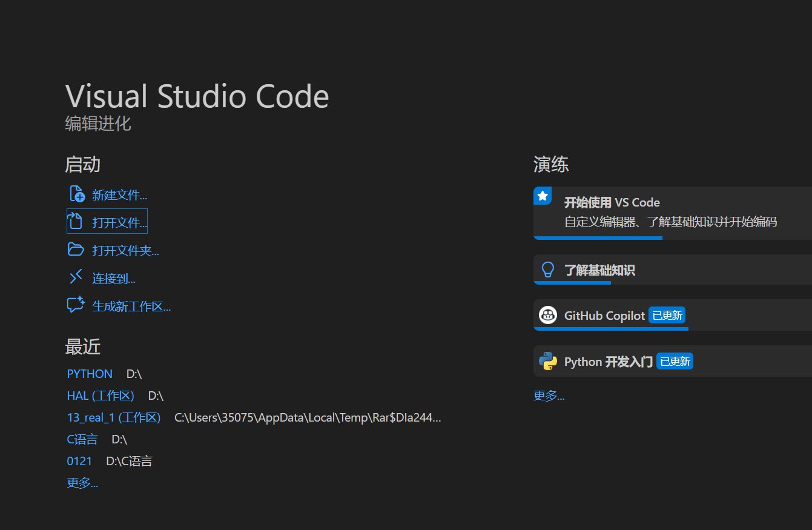The height and width of the screenshot is (530, 812).
Task: Click 已更新 badge on Python 开发入门
Action: point(675,361)
